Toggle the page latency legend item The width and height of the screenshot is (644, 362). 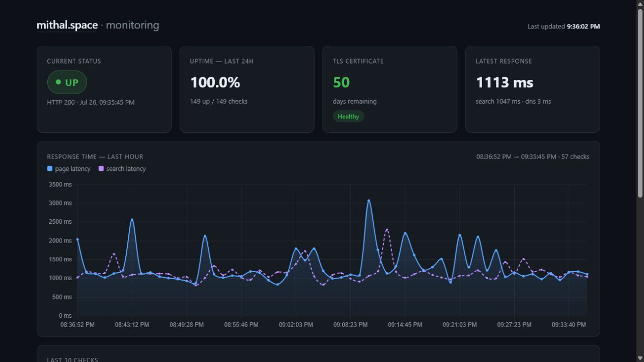tap(69, 169)
